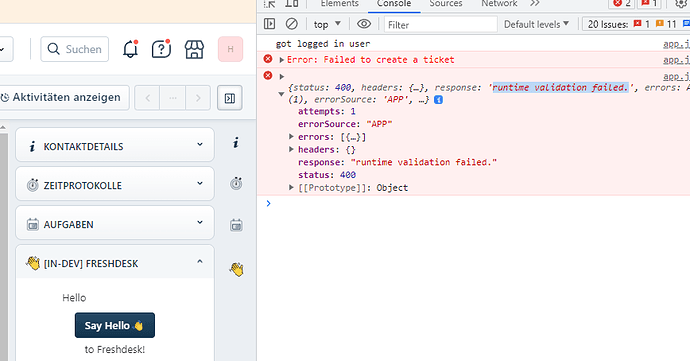Click the 'attempts: 1' property line
690x361 pixels.
327,111
